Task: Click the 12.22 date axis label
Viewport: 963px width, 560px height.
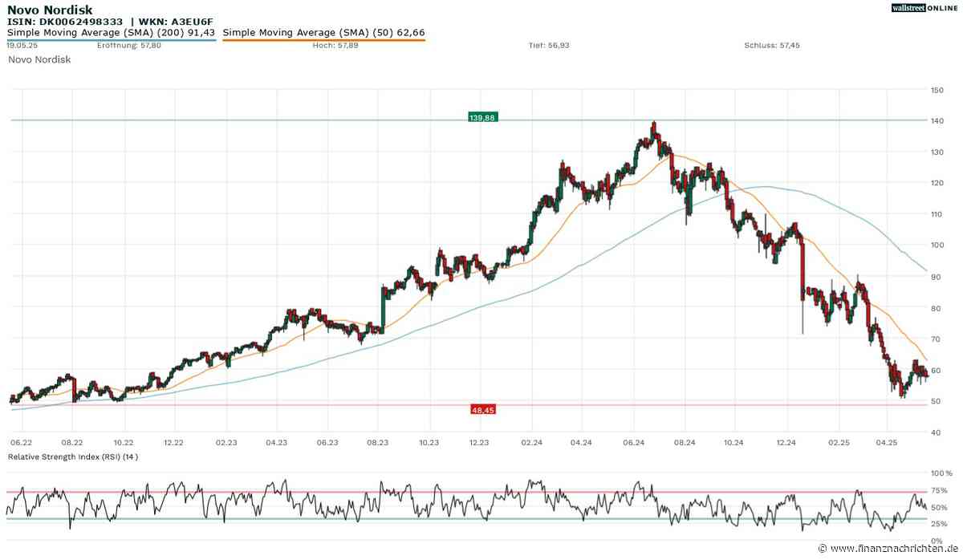Action: 173,442
